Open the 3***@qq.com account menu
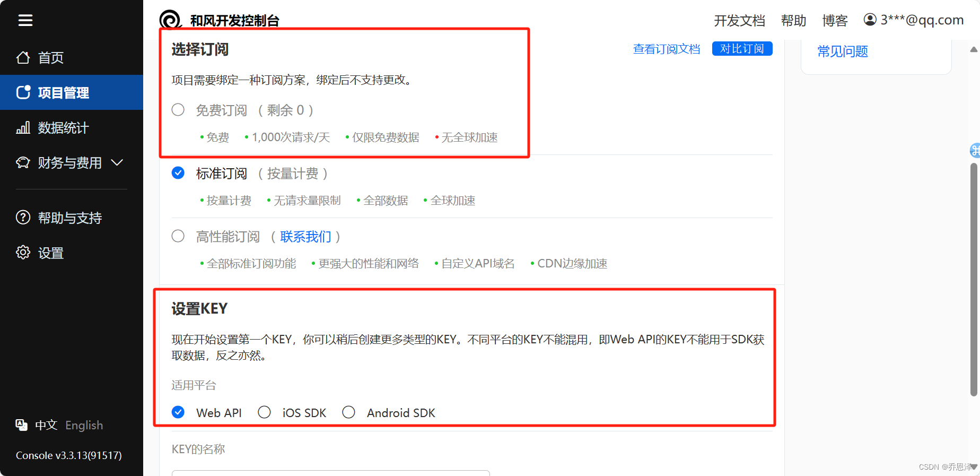The width and height of the screenshot is (980, 476). coord(913,20)
